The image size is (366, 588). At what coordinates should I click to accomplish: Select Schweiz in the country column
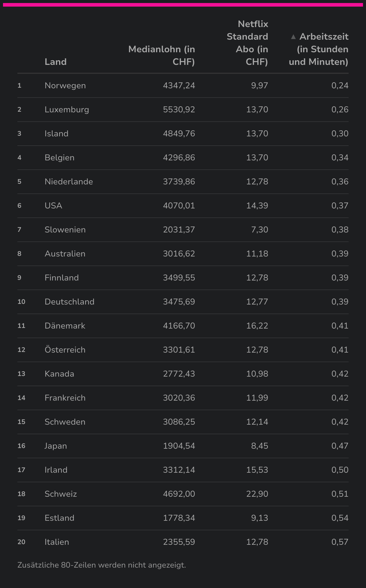[x=61, y=494]
